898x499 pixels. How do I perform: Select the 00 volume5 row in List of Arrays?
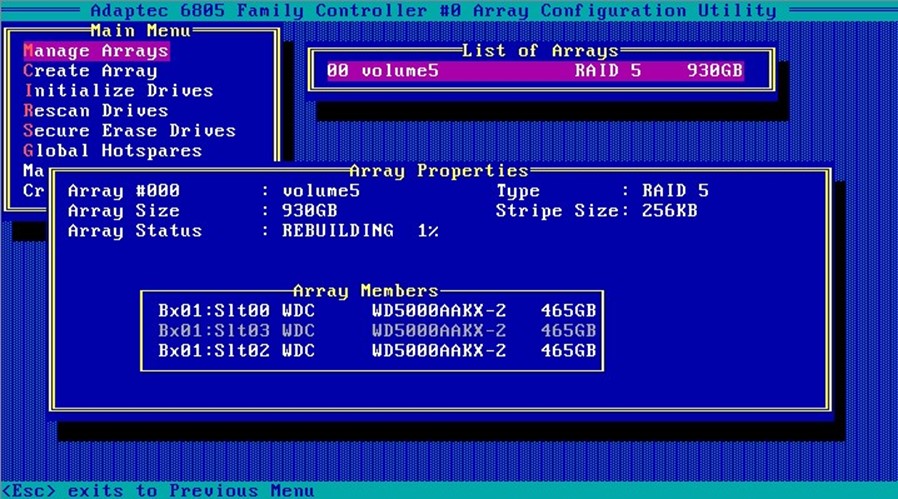[x=533, y=71]
